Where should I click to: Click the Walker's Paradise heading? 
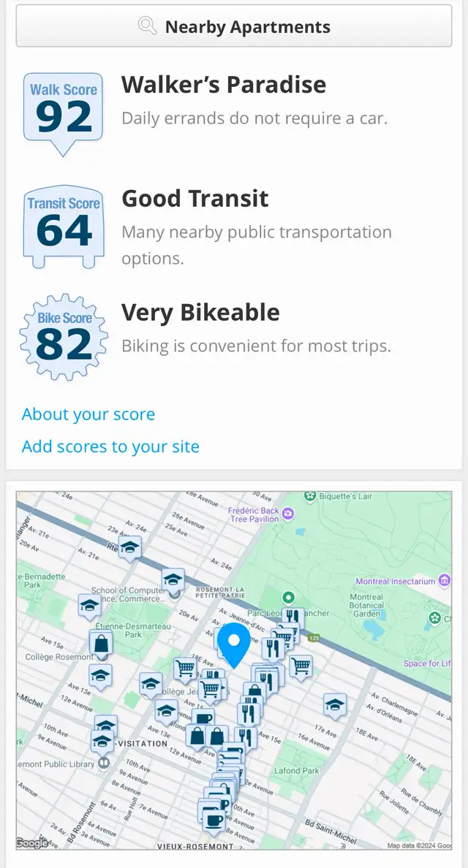(224, 85)
